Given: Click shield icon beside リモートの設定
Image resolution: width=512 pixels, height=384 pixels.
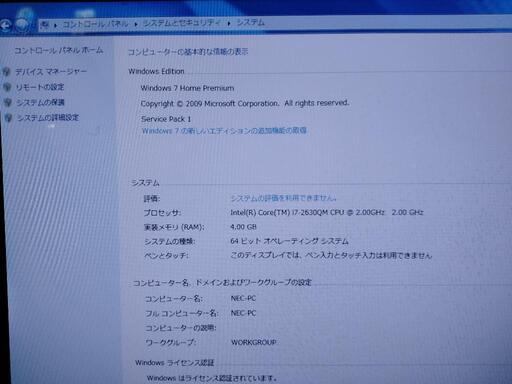Looking at the screenshot, I should point(7,87).
